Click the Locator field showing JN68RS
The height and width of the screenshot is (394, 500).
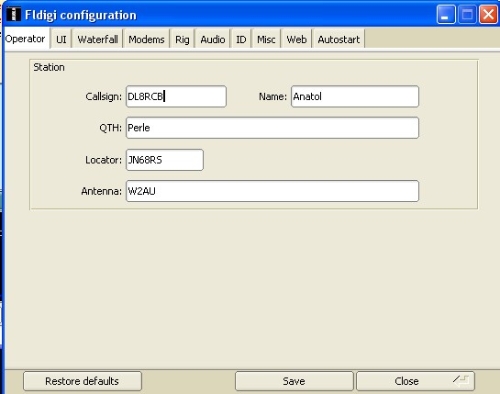pos(165,160)
